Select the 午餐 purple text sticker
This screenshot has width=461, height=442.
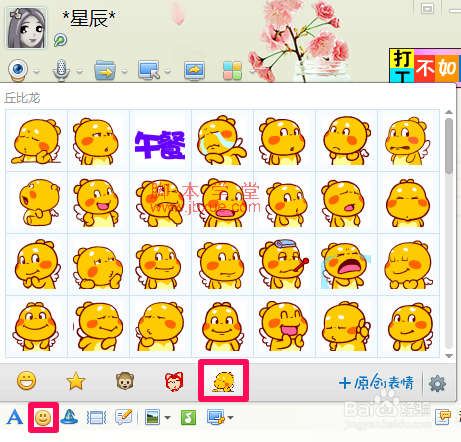(160, 140)
